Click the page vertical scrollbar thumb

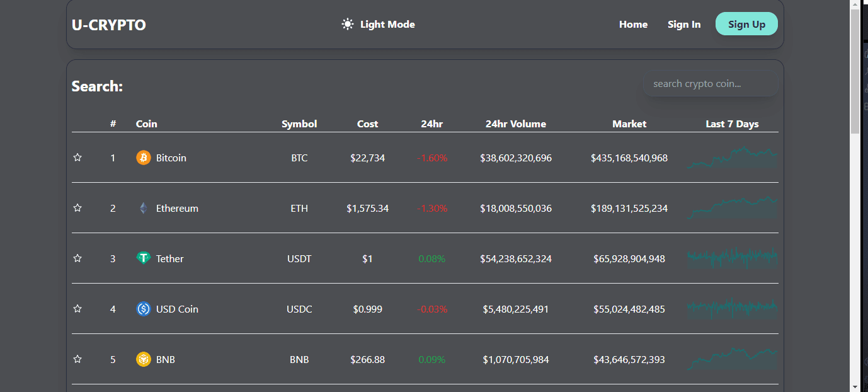point(855,72)
